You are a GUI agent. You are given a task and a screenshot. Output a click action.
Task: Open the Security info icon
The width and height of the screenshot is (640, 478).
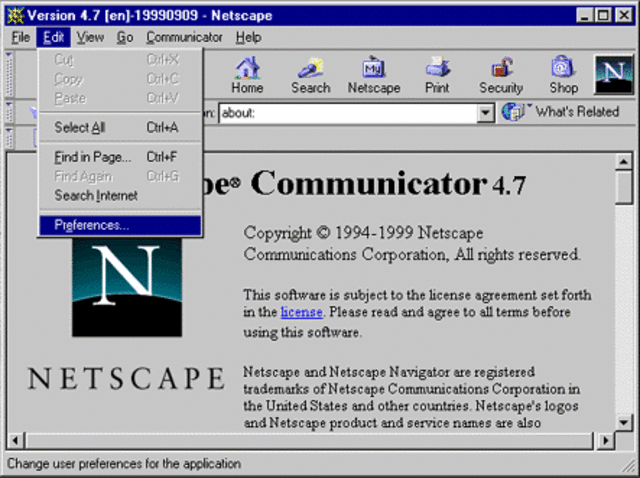coord(501,76)
